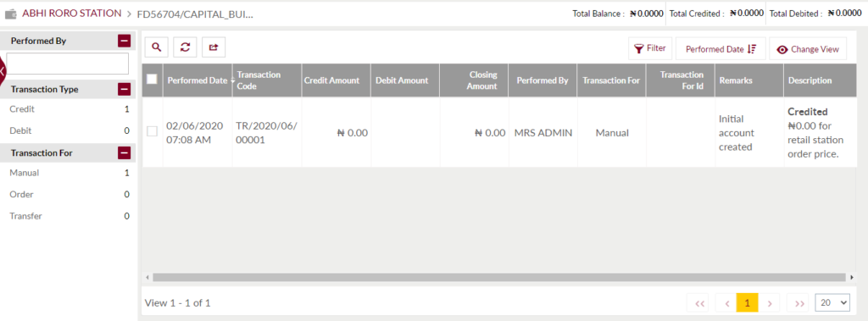Screen dimensions: 868x321
Task: Click the search magnifier icon
Action: point(157,47)
